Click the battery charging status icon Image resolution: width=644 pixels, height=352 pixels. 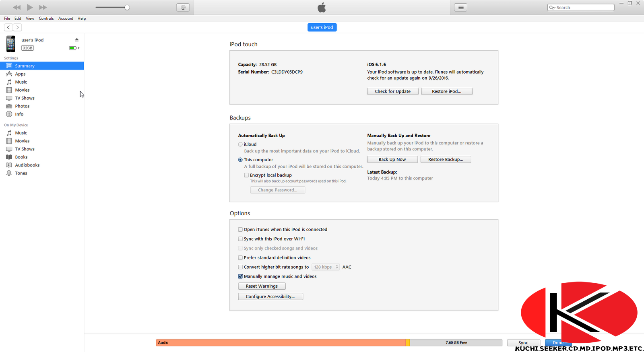[x=74, y=48]
